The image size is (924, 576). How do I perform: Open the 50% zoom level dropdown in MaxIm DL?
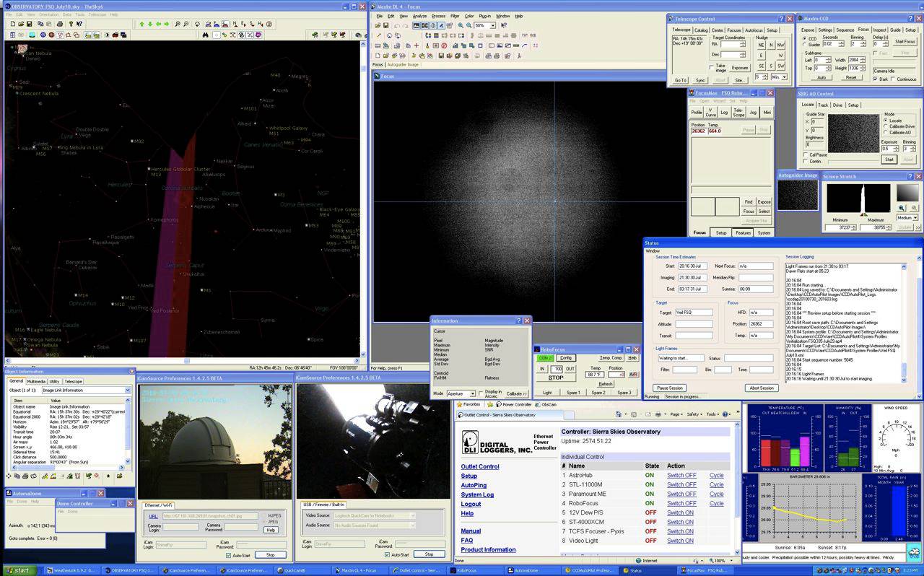point(493,25)
